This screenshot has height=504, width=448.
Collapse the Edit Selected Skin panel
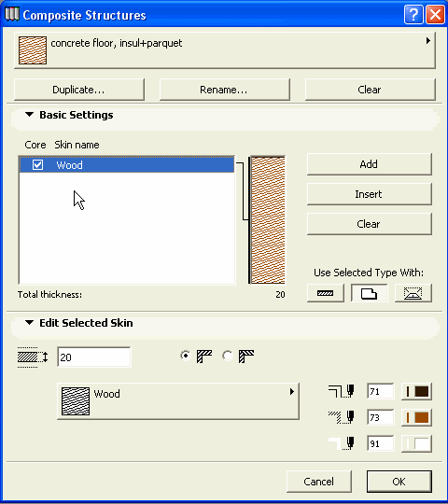[x=30, y=323]
